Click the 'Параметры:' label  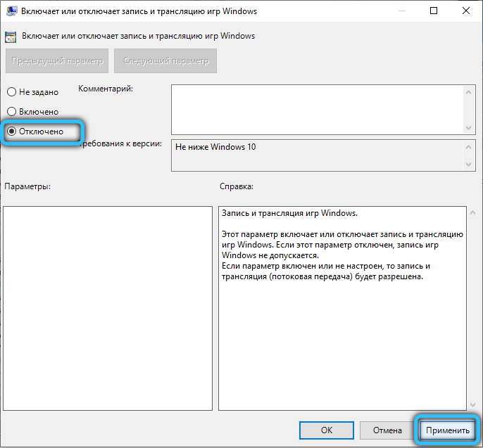[27, 186]
